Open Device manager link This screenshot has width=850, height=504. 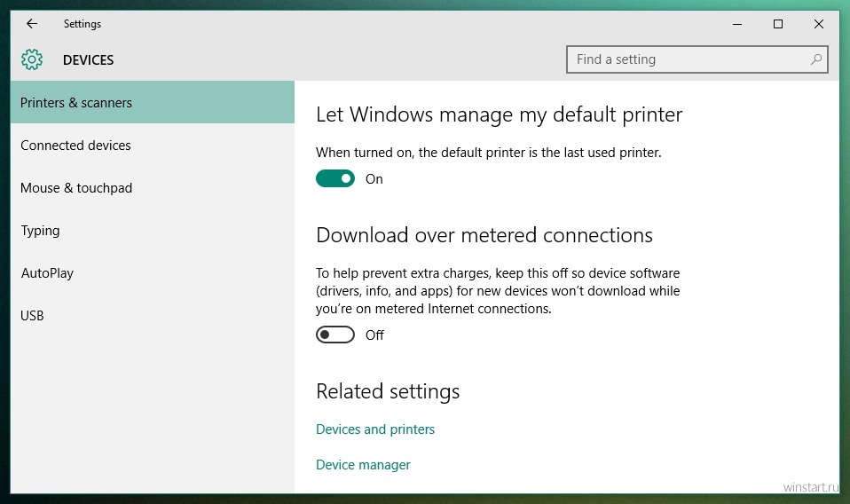363,465
